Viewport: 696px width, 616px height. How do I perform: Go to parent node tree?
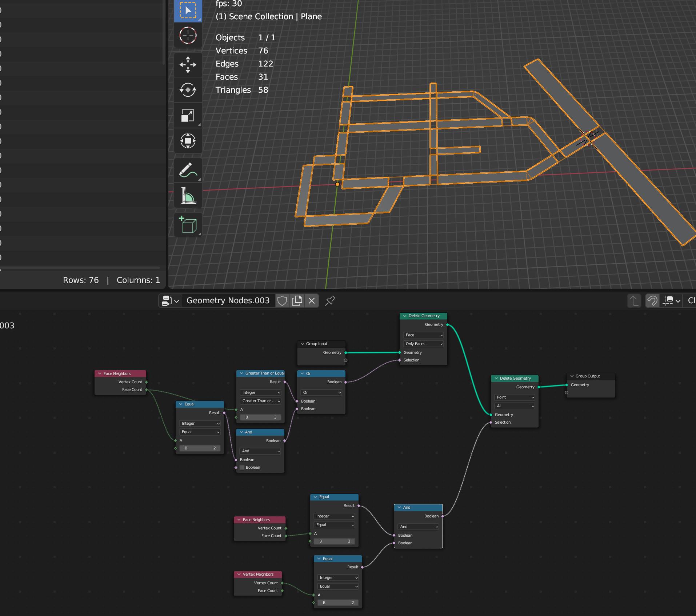click(634, 301)
